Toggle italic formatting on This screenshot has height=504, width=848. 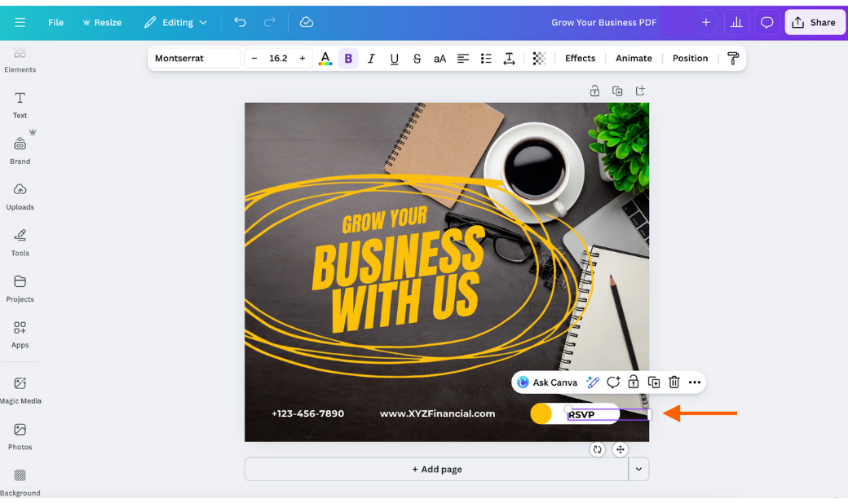click(371, 58)
